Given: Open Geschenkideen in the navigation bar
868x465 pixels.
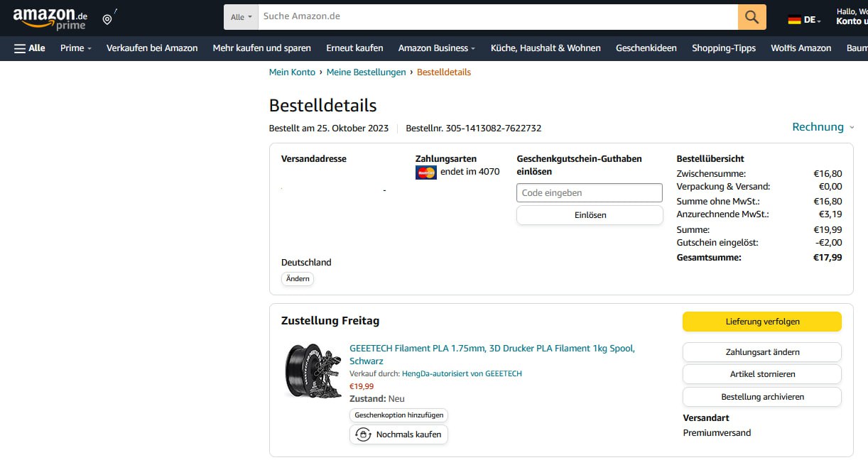Looking at the screenshot, I should pos(646,48).
